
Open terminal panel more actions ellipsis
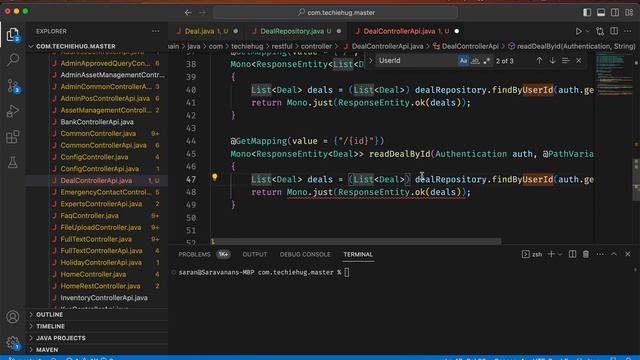[x=600, y=254]
